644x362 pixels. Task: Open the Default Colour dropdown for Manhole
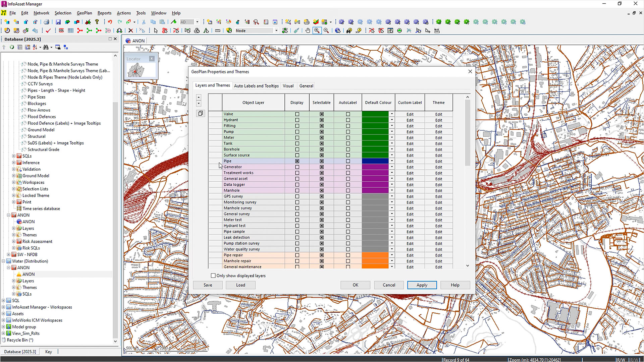391,190
